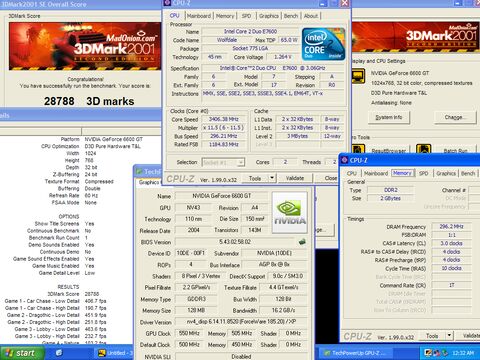The image size is (480, 360).
Task: Switch to the Untitled taskbar program
Action: [x=115, y=353]
